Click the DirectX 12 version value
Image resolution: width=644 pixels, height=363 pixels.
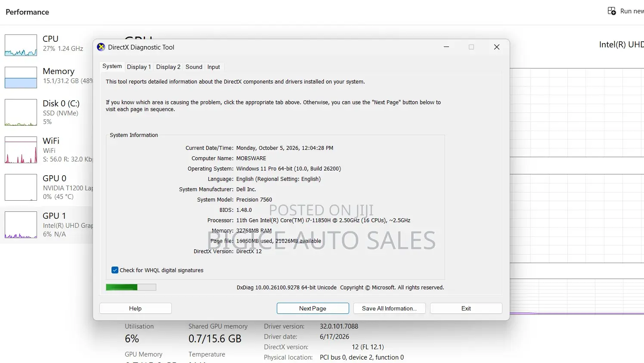tap(249, 251)
